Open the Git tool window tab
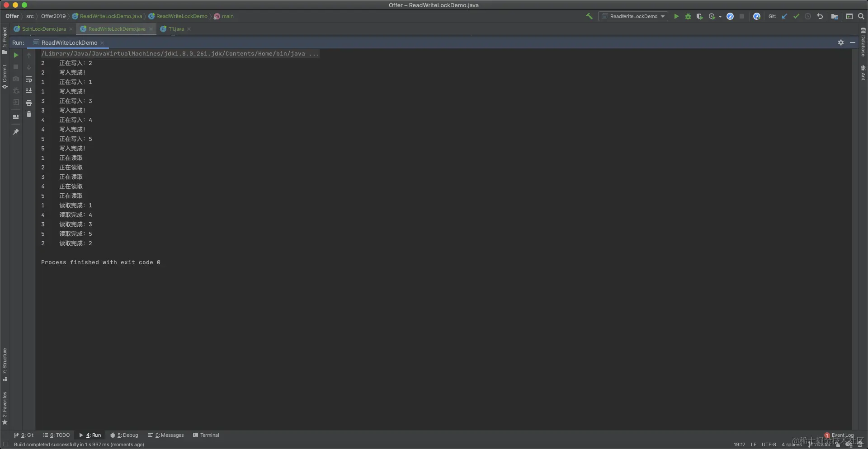Screen dimensions: 868x449 coord(24,435)
